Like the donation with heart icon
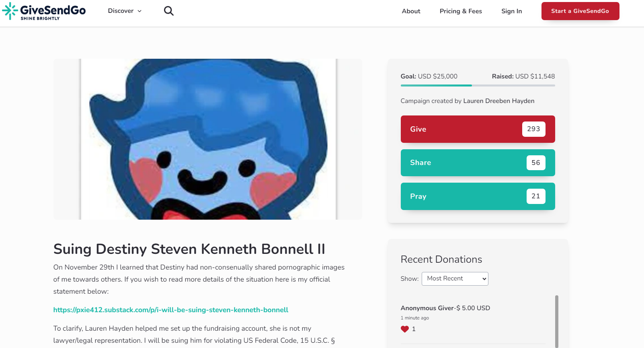Viewport: 644px width, 348px height. tap(404, 329)
